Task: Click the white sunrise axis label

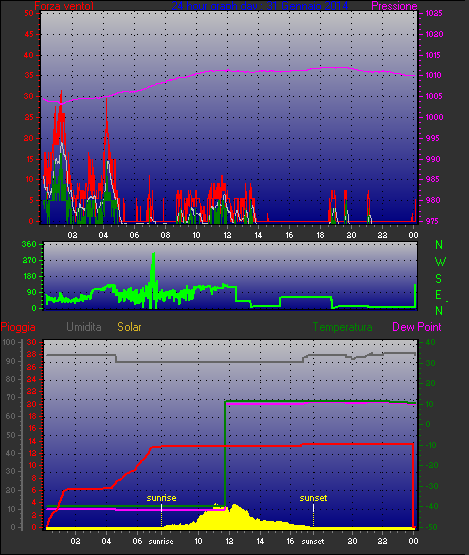Action: [x=161, y=542]
